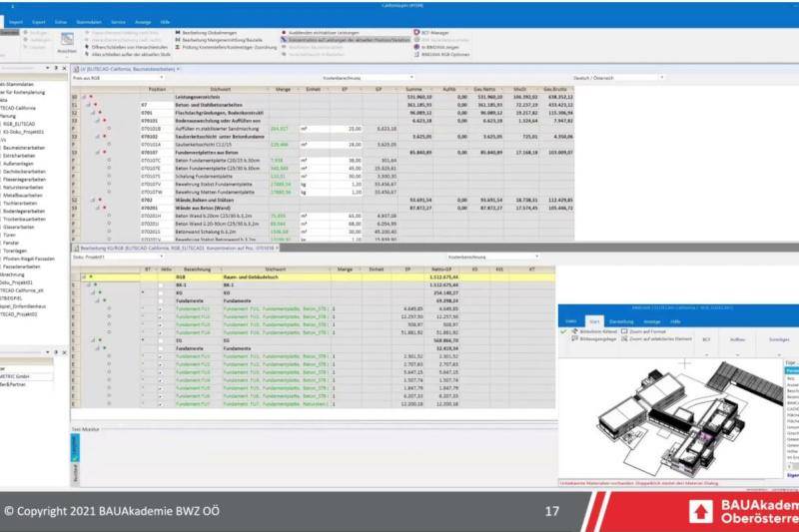Close the Bearbeitung KG/RGB document tab
Image resolution: width=799 pixels, height=532 pixels.
278,248
